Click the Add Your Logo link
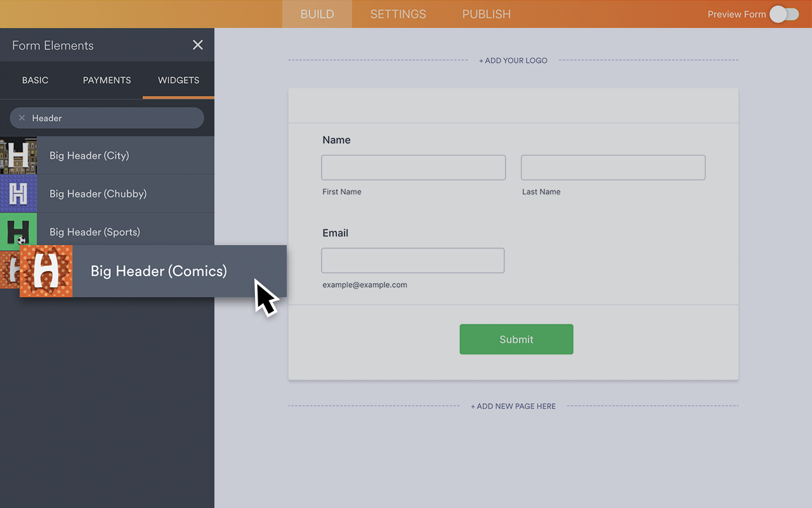812x508 pixels. tap(513, 60)
